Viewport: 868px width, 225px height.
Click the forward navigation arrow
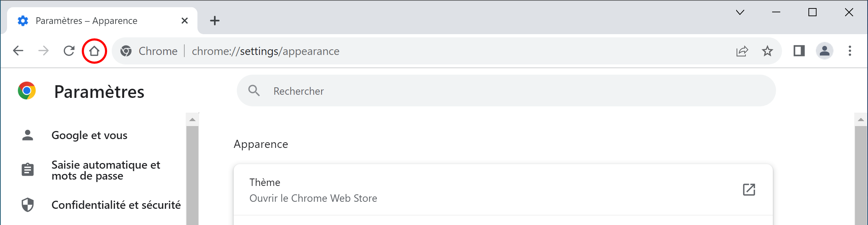click(43, 51)
